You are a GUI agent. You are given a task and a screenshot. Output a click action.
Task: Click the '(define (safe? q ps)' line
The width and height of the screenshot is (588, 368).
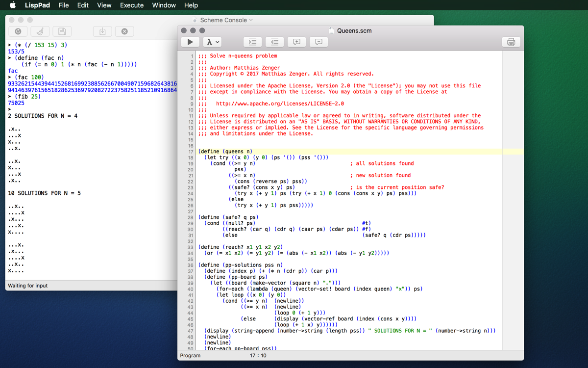point(228,217)
